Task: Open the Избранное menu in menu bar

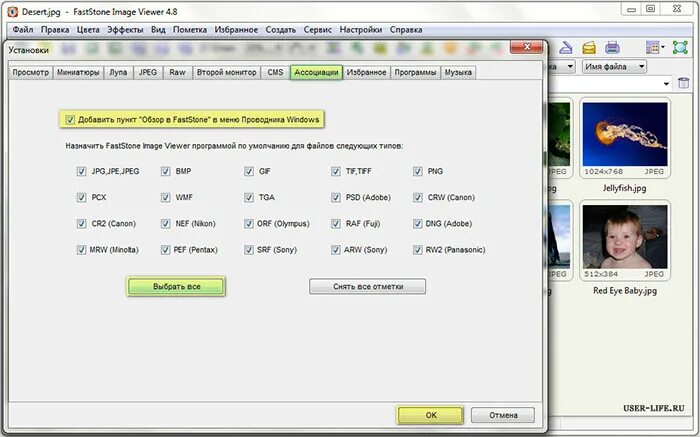Action: (236, 30)
